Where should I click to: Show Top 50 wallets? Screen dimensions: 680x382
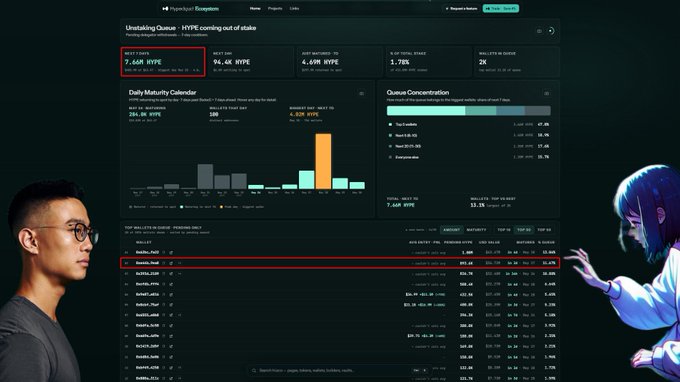(544, 230)
